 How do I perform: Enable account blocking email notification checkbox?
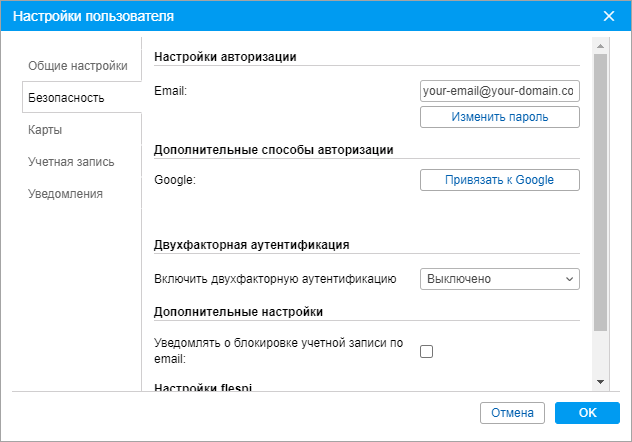[427, 351]
